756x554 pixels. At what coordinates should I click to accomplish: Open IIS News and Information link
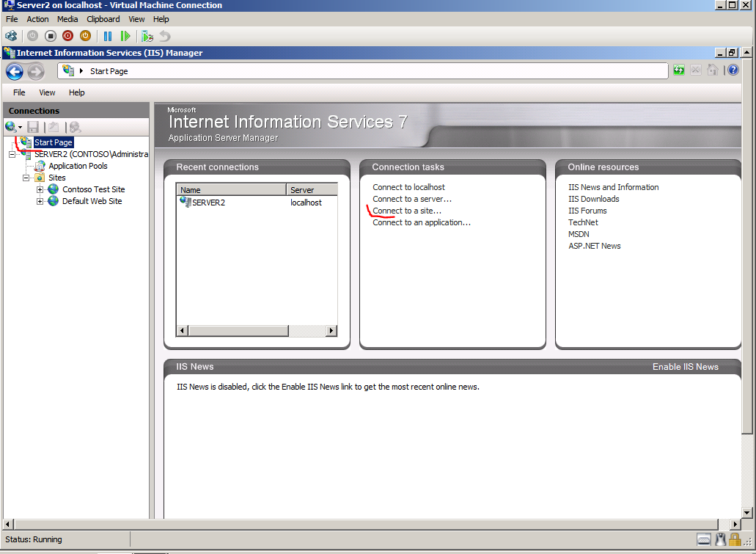click(x=613, y=187)
